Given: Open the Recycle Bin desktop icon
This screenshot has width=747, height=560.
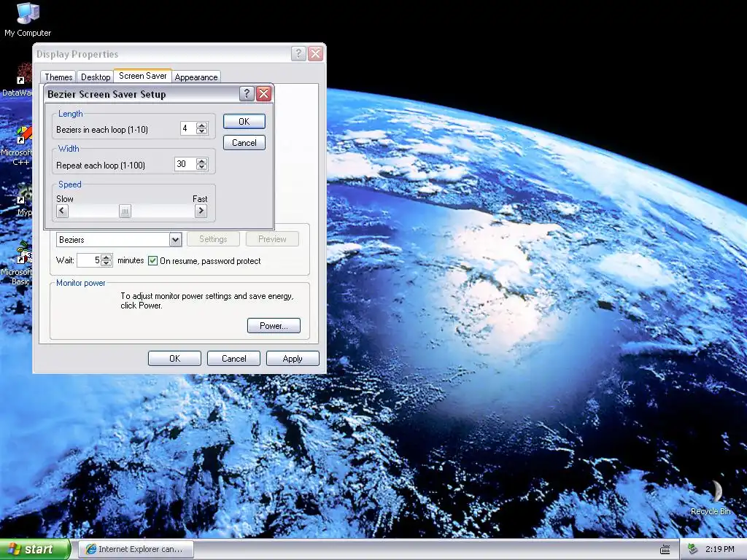Looking at the screenshot, I should pos(711,497).
